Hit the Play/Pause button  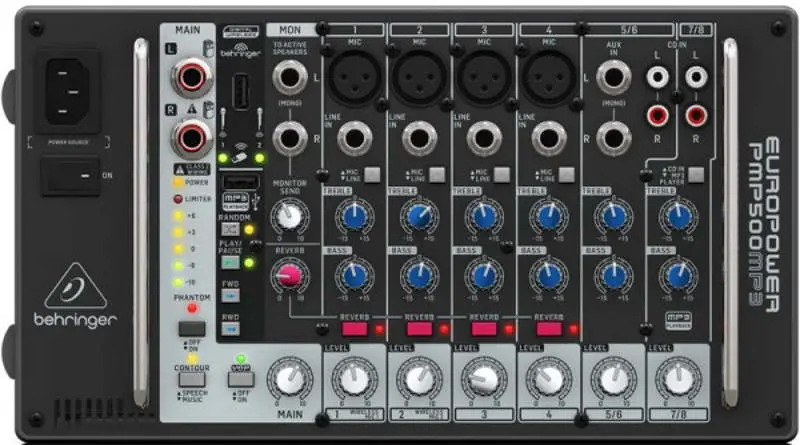(x=231, y=263)
